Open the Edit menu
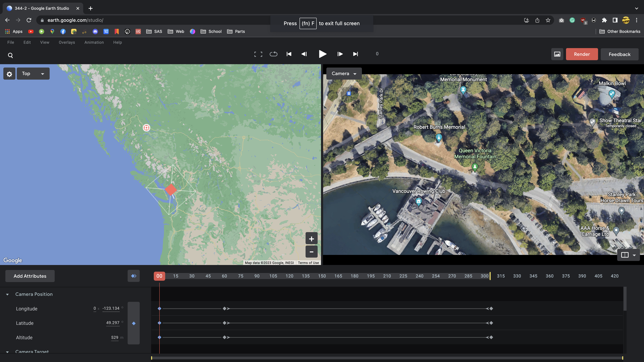Viewport: 644px width, 362px height. [x=27, y=42]
